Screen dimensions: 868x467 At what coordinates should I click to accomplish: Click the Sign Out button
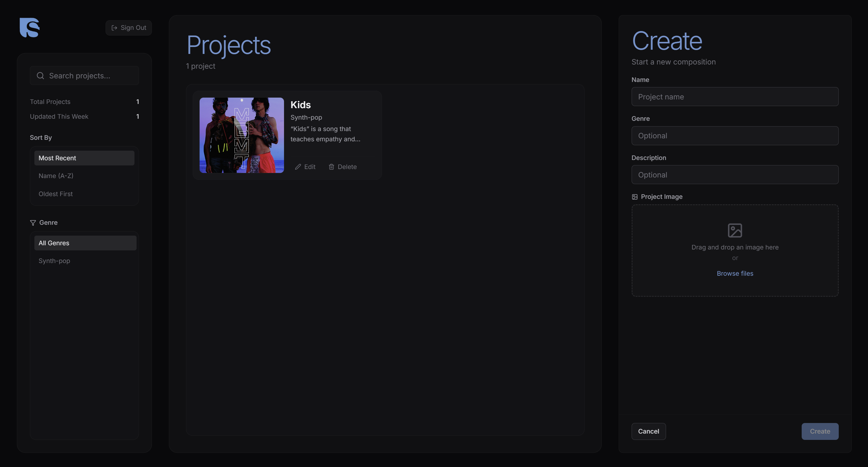coord(129,28)
